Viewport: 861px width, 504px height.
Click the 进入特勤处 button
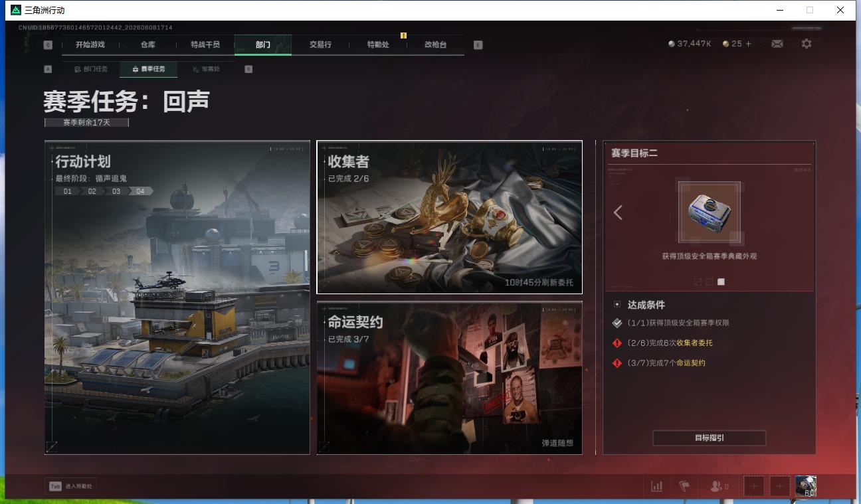pyautogui.click(x=70, y=486)
